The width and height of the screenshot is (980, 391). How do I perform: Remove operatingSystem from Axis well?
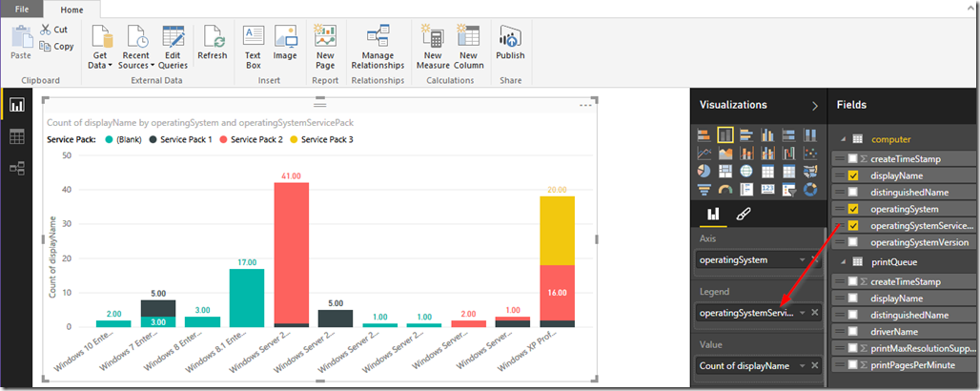[x=814, y=259]
